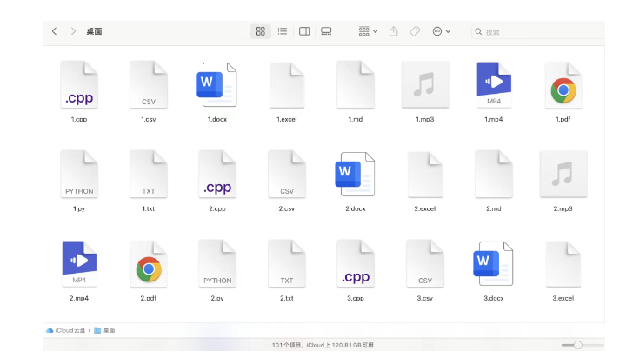Screen dimensions: 626x364
Task: Select the 1.excel file icon
Action: click(287, 85)
